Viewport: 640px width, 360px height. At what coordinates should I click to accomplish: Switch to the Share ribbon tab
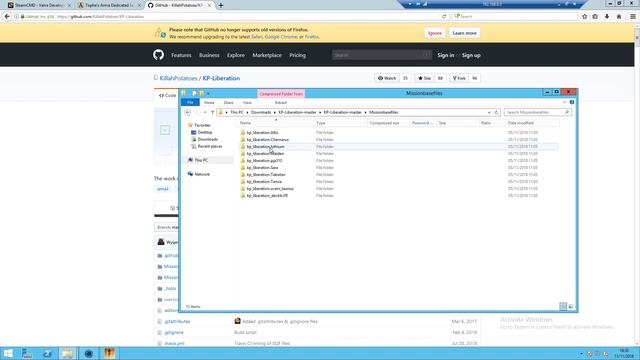(x=228, y=102)
